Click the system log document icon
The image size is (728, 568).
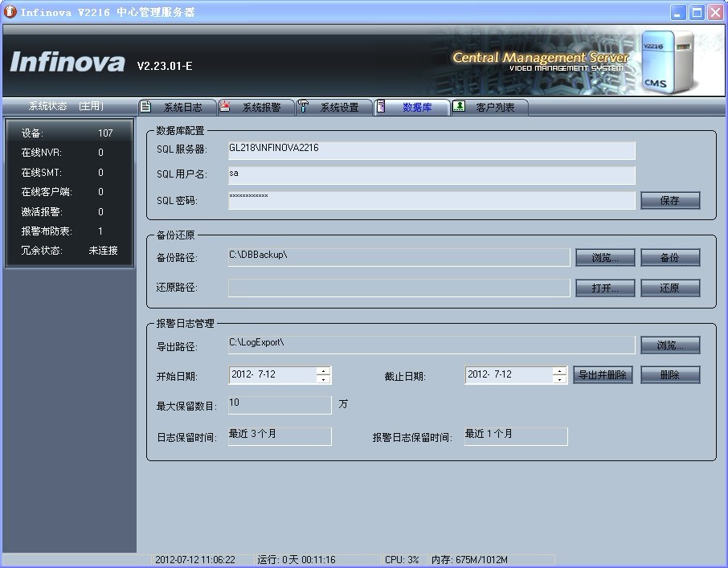pyautogui.click(x=145, y=107)
